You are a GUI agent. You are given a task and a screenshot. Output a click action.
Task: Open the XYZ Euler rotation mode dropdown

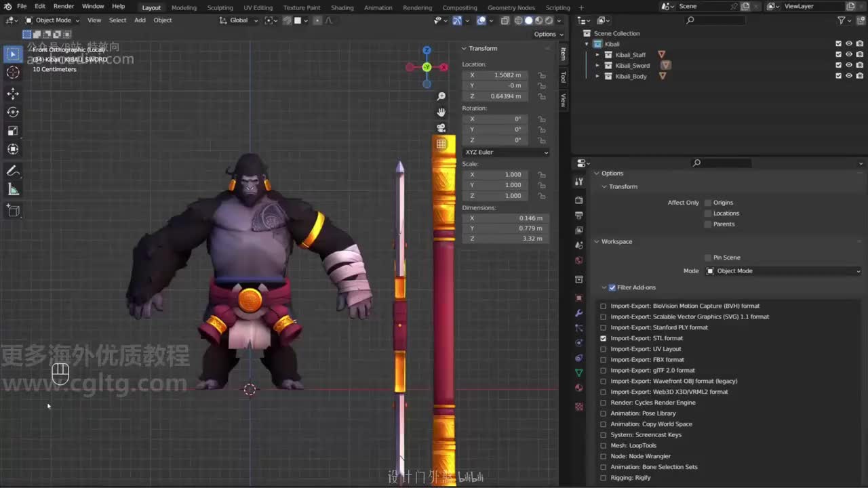506,152
